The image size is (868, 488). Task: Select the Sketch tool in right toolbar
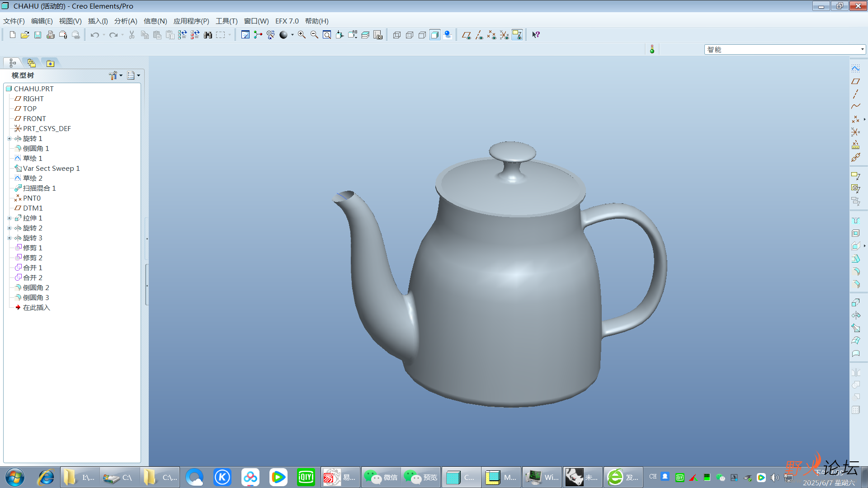[856, 69]
